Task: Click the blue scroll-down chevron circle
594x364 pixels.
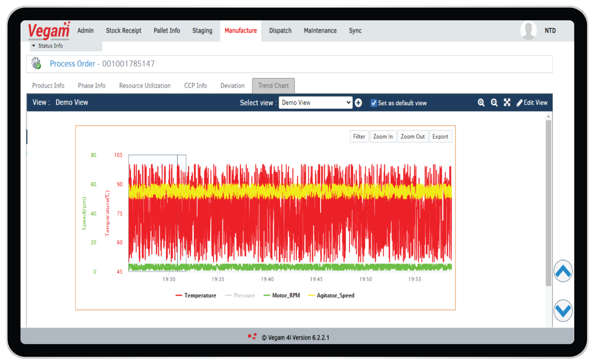Action: (563, 311)
